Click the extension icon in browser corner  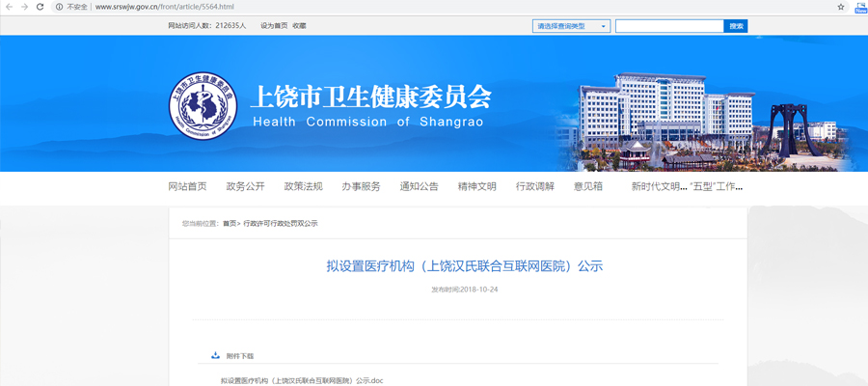[x=861, y=7]
